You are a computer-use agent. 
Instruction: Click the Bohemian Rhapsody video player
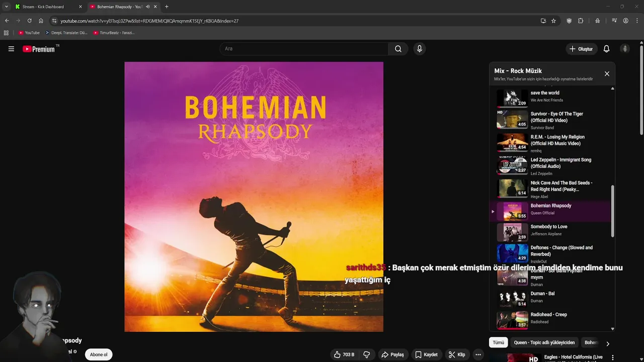click(254, 197)
